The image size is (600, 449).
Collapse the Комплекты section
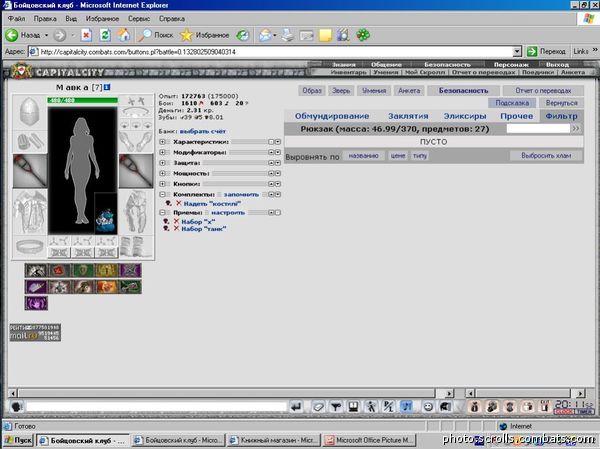point(162,194)
